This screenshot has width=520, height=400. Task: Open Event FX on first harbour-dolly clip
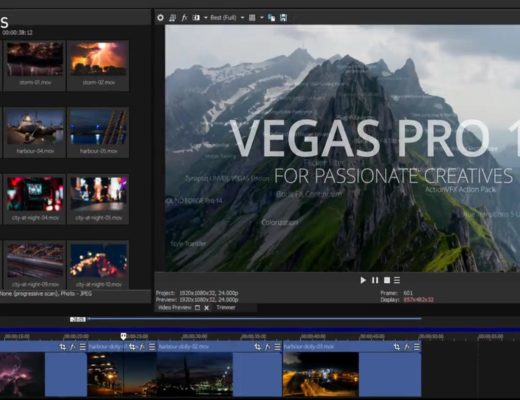(142, 347)
